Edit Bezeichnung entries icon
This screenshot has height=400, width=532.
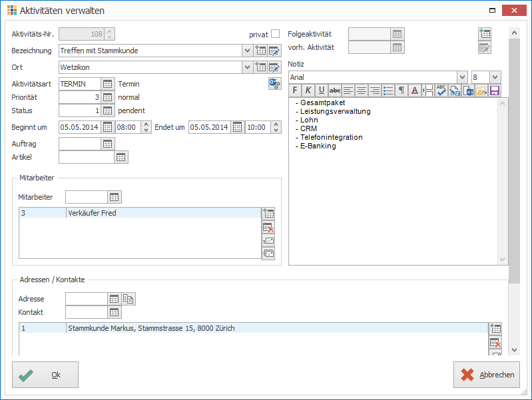[x=274, y=51]
